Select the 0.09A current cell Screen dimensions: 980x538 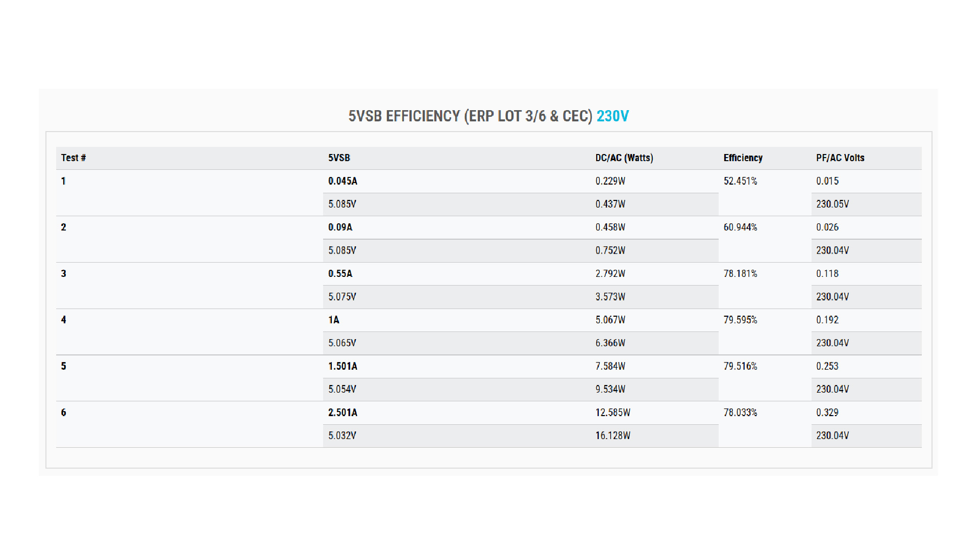click(x=340, y=227)
